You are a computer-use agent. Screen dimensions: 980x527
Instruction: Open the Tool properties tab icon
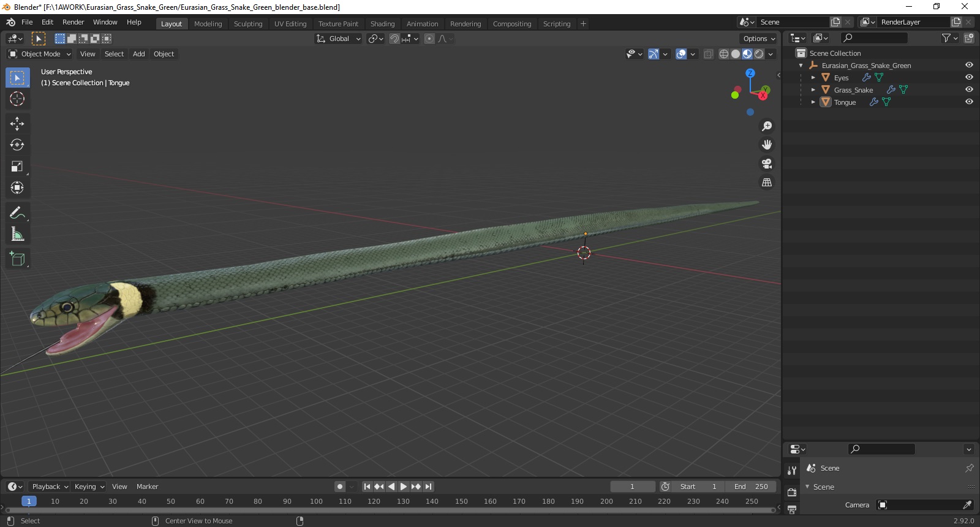click(x=792, y=471)
